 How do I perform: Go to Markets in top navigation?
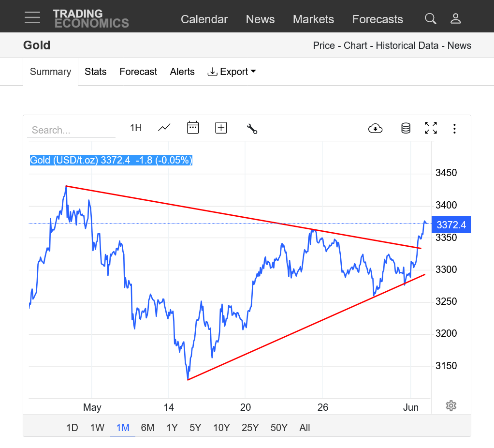313,19
